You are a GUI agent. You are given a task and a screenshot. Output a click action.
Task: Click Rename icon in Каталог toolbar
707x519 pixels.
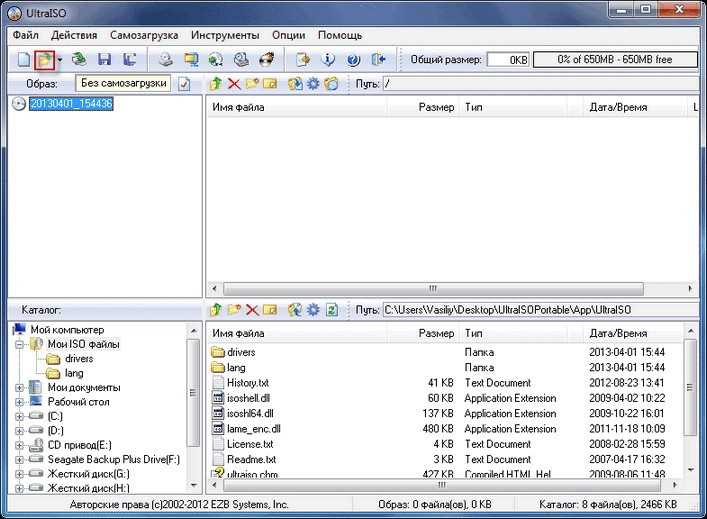pos(270,310)
